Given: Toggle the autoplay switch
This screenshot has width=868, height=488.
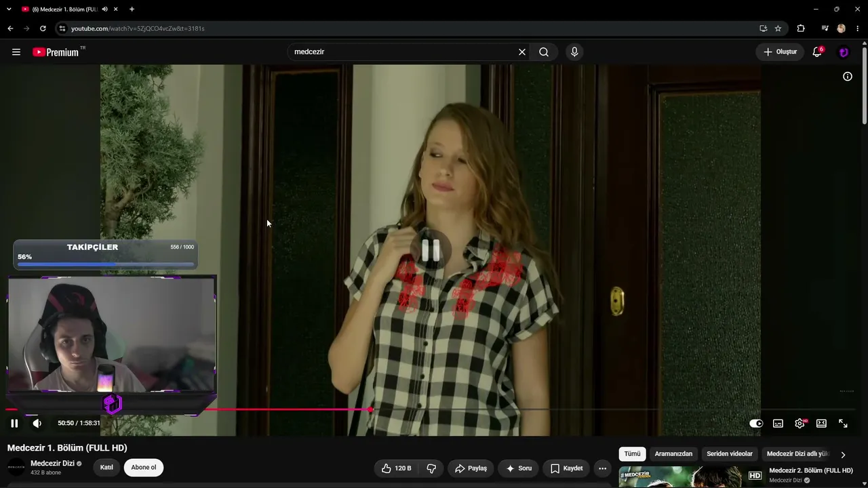Looking at the screenshot, I should pyautogui.click(x=756, y=424).
